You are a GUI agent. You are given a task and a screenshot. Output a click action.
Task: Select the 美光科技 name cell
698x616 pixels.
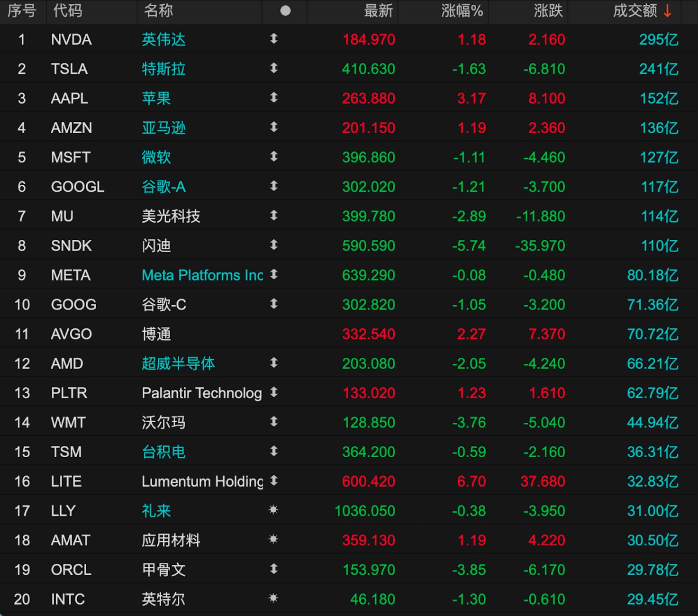(x=171, y=216)
